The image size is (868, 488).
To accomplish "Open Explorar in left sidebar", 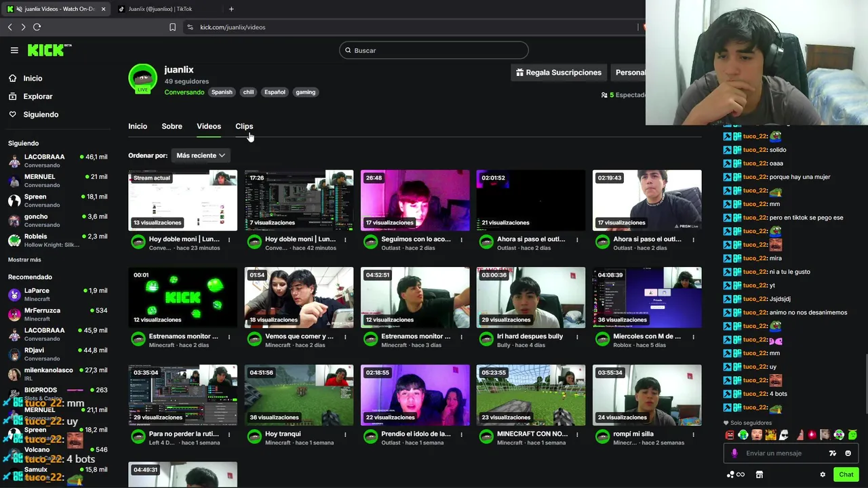I will tap(38, 96).
